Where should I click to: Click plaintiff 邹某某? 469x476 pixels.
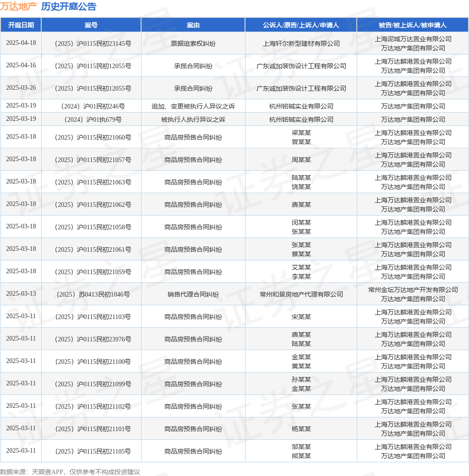click(301, 447)
